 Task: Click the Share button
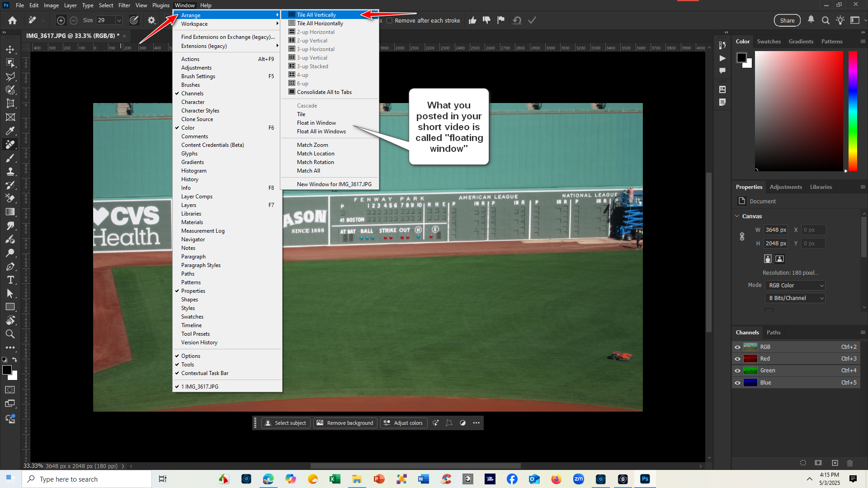[787, 20]
